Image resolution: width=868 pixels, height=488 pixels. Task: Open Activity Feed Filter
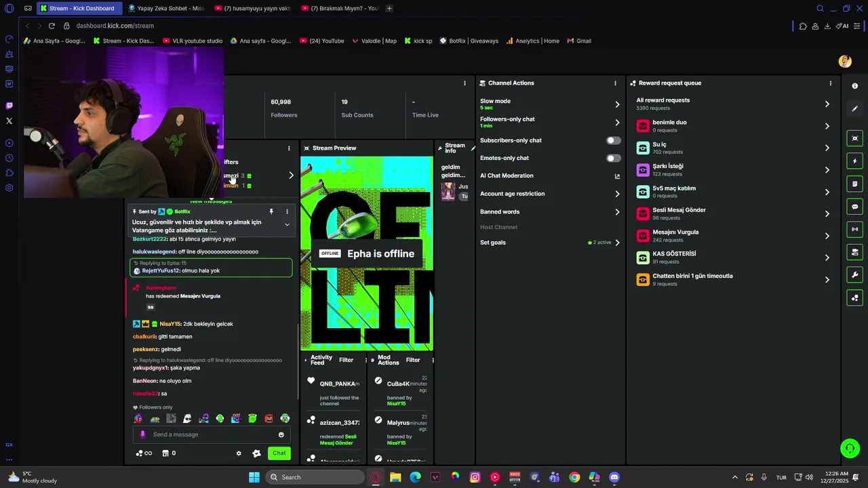click(x=346, y=360)
